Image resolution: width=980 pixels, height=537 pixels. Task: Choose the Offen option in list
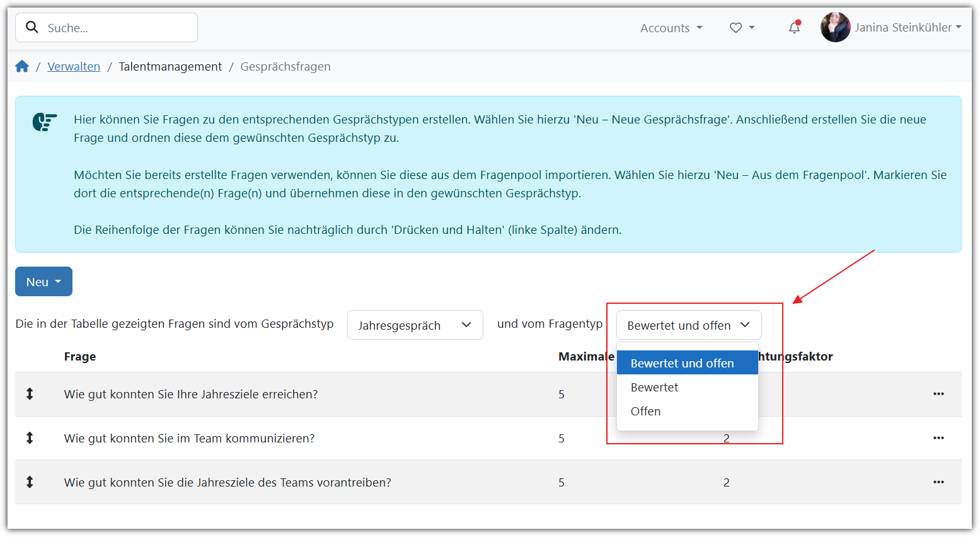(645, 412)
